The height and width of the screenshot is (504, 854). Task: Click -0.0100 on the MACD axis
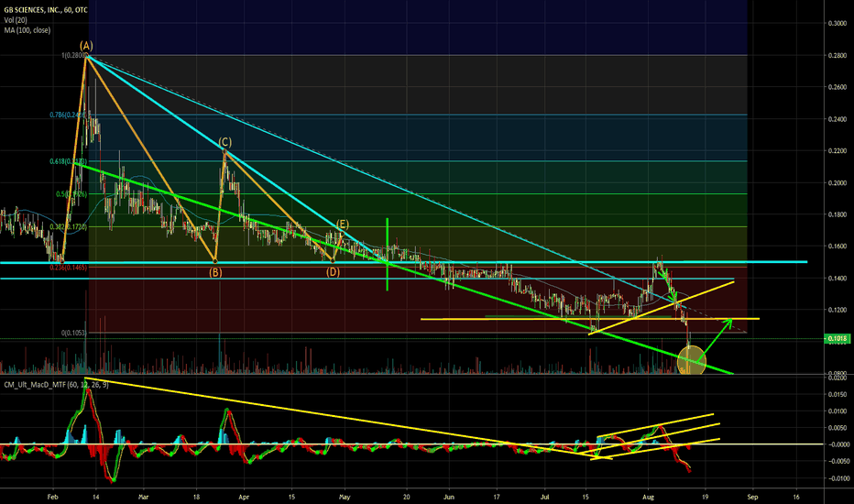coord(838,479)
